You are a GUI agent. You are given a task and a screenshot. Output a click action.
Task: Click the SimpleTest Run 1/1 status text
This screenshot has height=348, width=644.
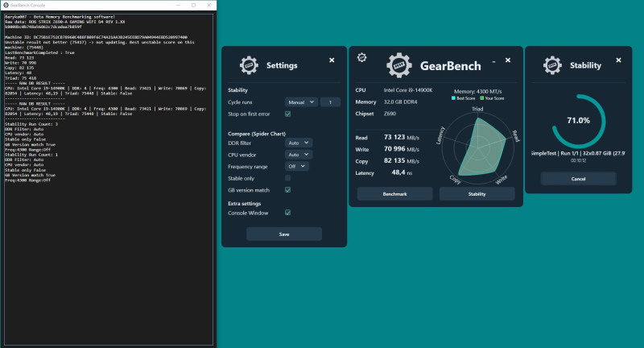(x=578, y=153)
